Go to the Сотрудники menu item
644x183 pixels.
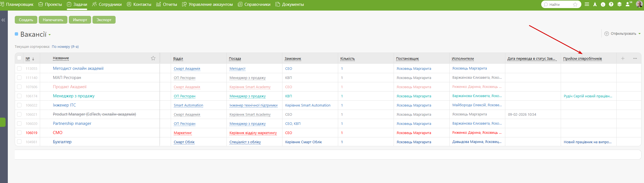107,4
